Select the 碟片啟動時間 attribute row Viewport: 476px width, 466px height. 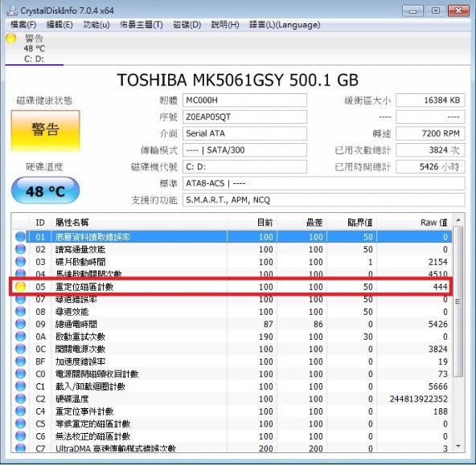point(232,261)
